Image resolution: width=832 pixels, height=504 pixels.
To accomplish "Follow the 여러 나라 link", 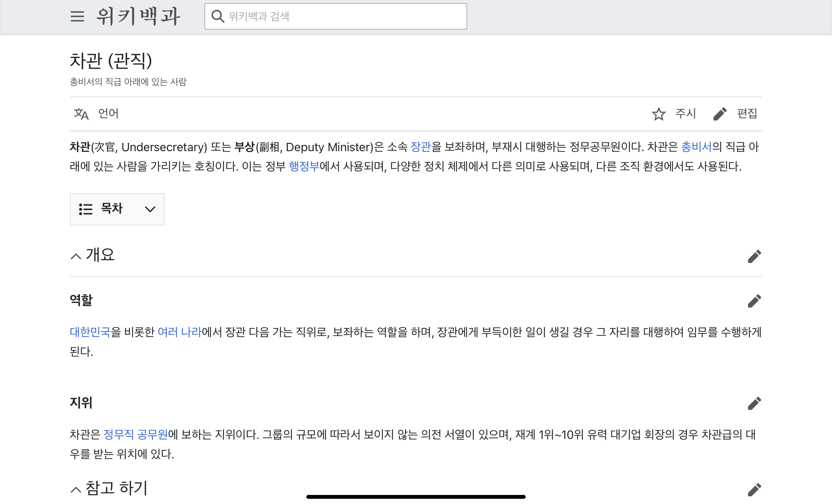I will click(179, 332).
